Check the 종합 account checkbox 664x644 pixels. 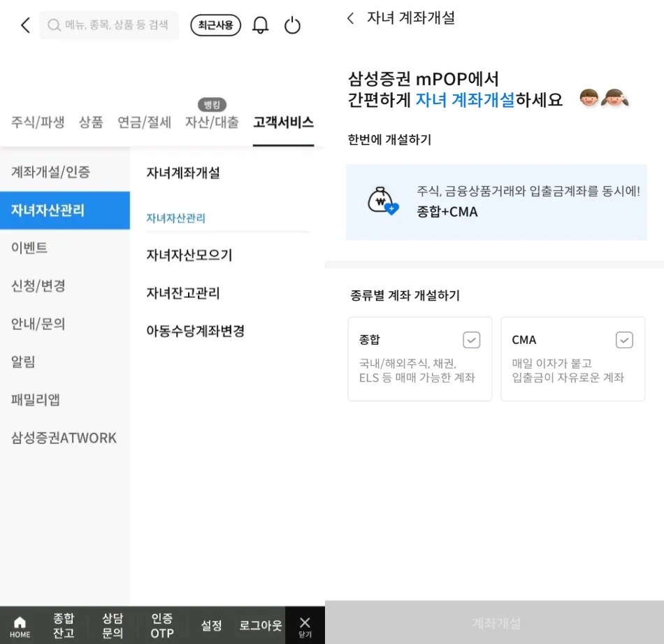471,340
